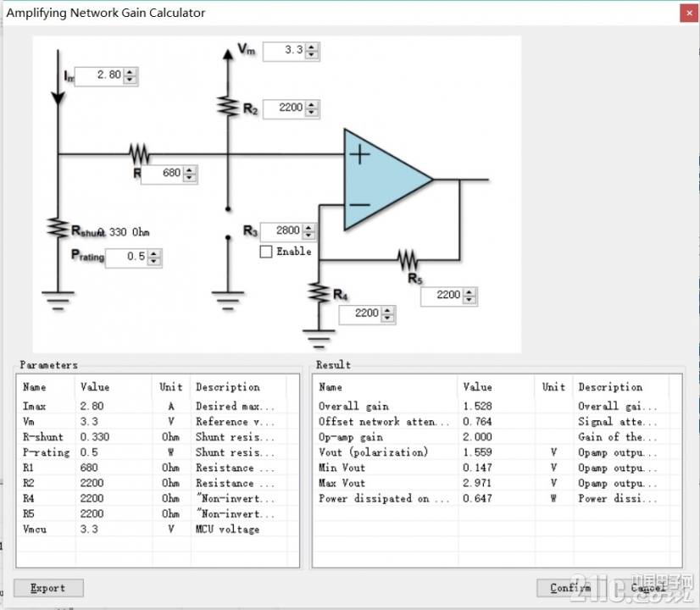Click the R5 input field showing 2200
This screenshot has height=610, width=700.
[x=442, y=296]
